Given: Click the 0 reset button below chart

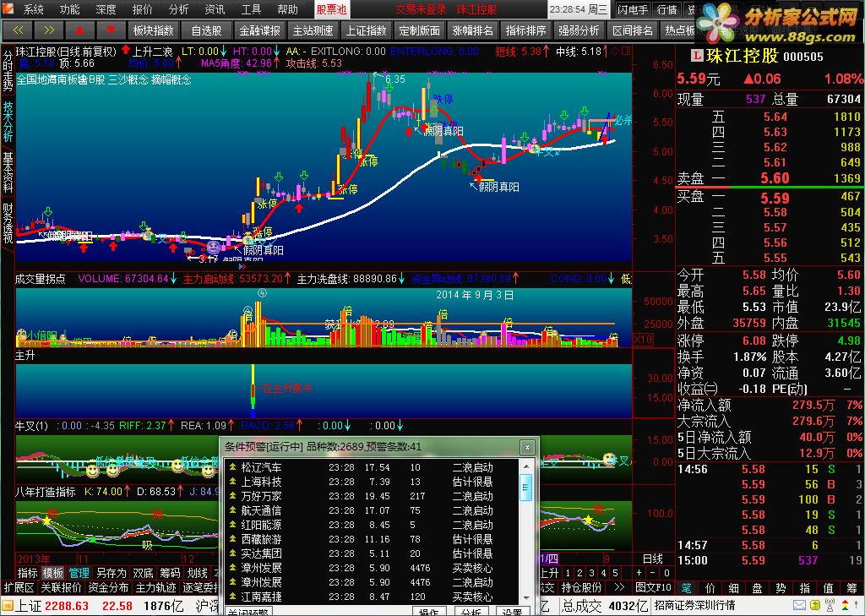Looking at the screenshot, I should 666,573.
